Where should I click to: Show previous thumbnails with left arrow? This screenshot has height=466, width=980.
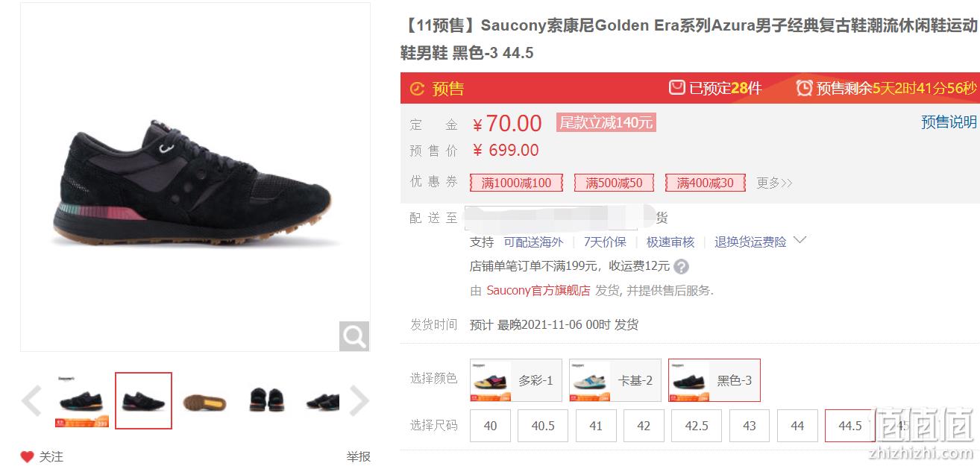click(32, 400)
